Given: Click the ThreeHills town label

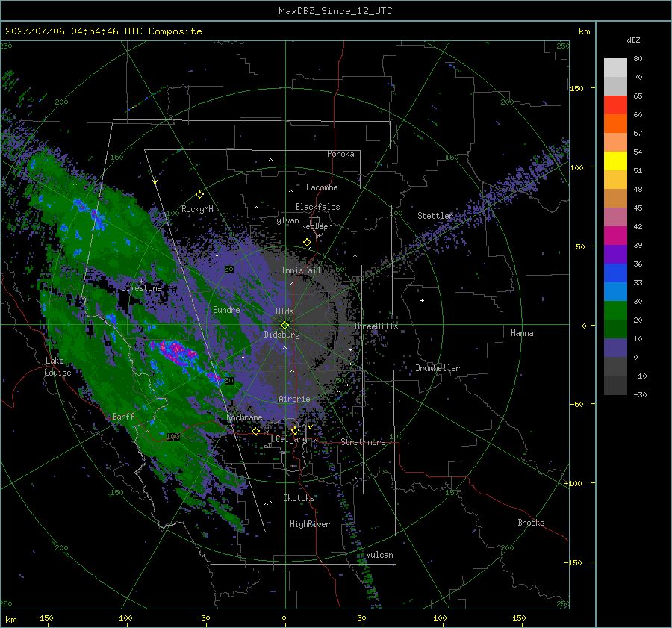Looking at the screenshot, I should (x=376, y=326).
